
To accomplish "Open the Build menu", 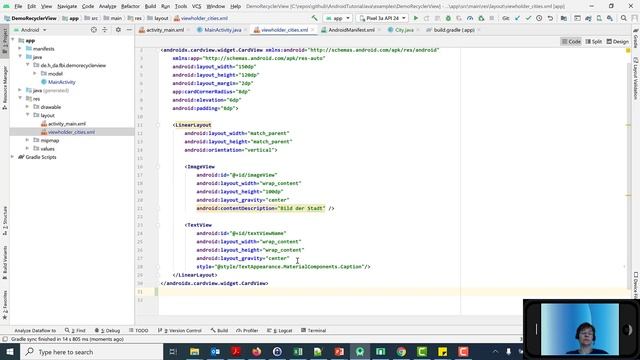I will tap(150, 7).
